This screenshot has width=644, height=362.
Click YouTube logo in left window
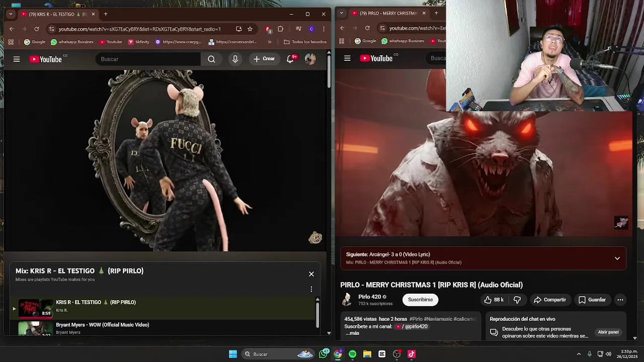(46, 59)
